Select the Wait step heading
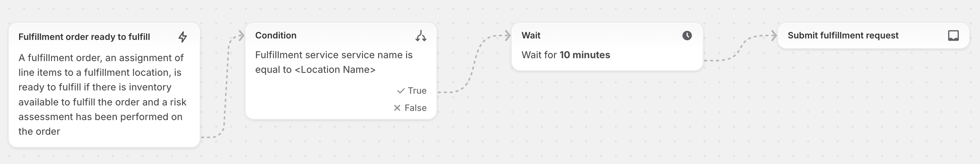 [531, 35]
